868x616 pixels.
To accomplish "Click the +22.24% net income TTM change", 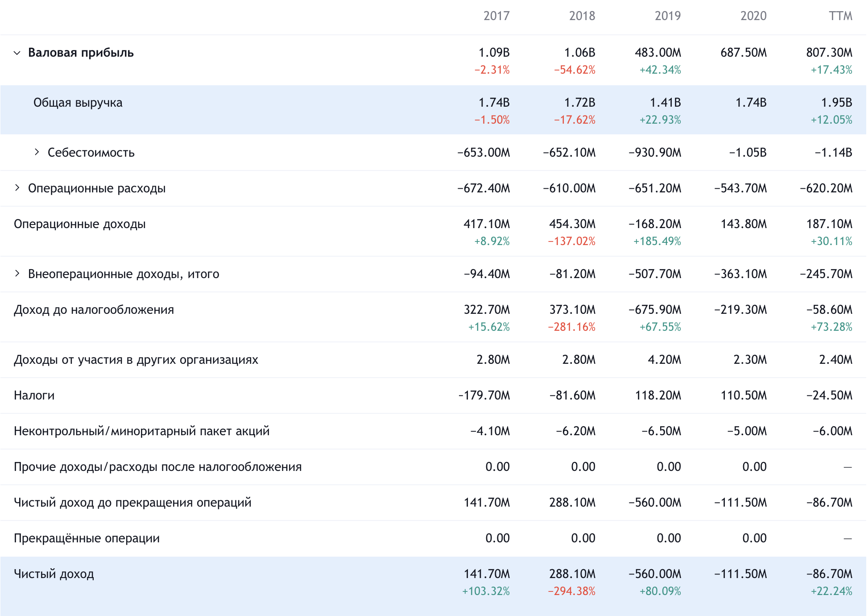I will [831, 591].
